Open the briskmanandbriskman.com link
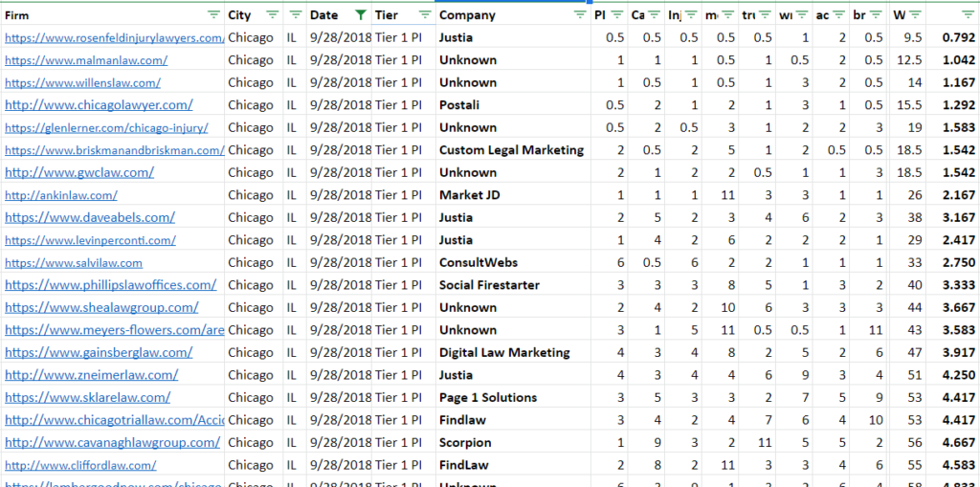 [115, 150]
